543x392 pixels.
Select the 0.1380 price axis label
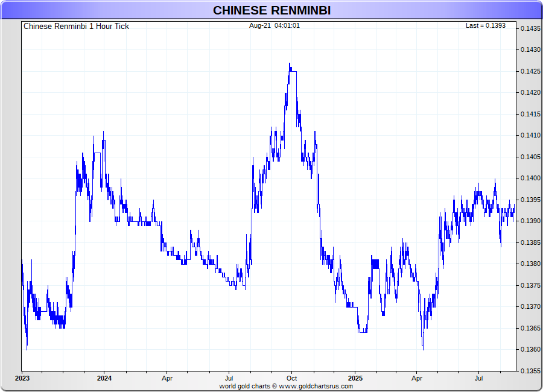point(531,264)
